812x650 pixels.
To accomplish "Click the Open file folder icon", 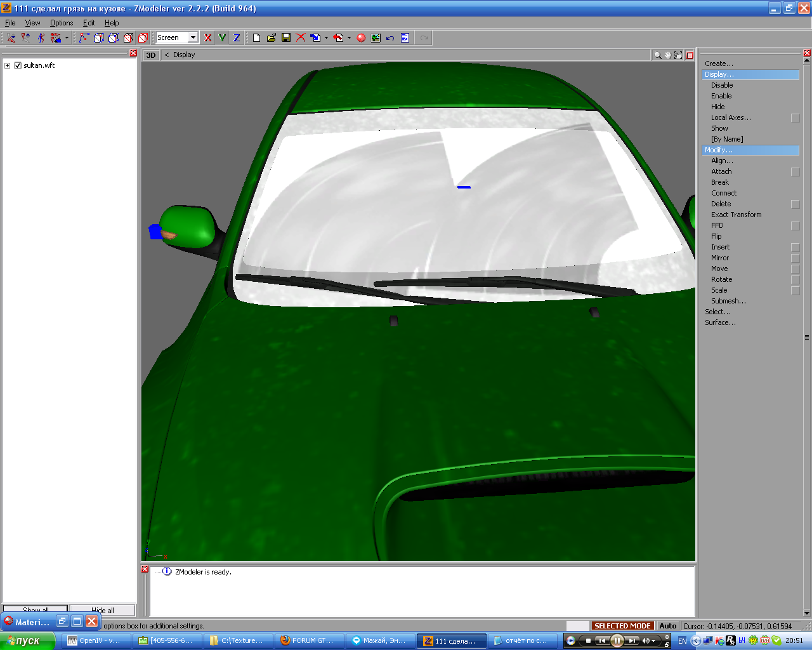I will pos(272,38).
